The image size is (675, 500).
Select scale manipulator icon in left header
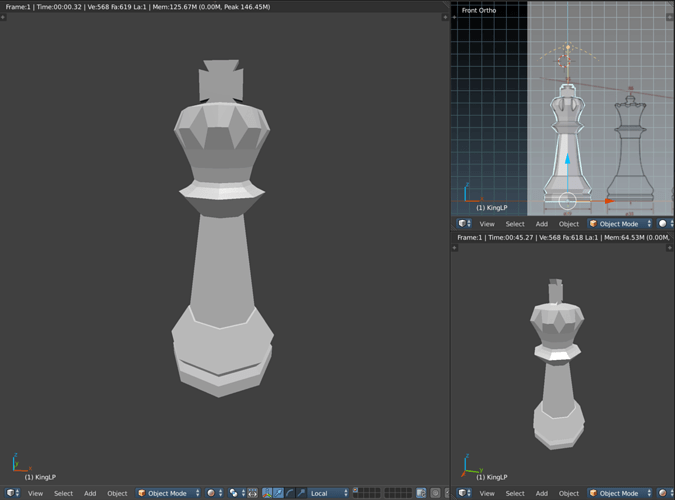[300, 493]
